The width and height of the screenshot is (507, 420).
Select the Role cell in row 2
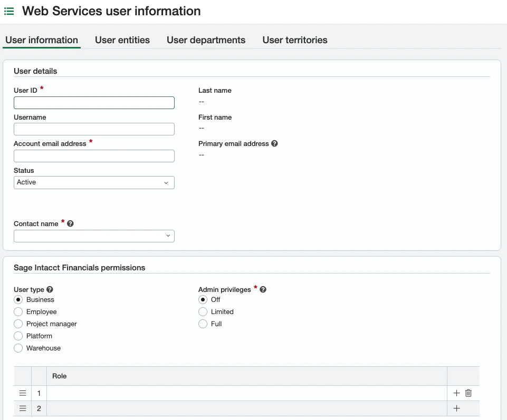pos(247,408)
